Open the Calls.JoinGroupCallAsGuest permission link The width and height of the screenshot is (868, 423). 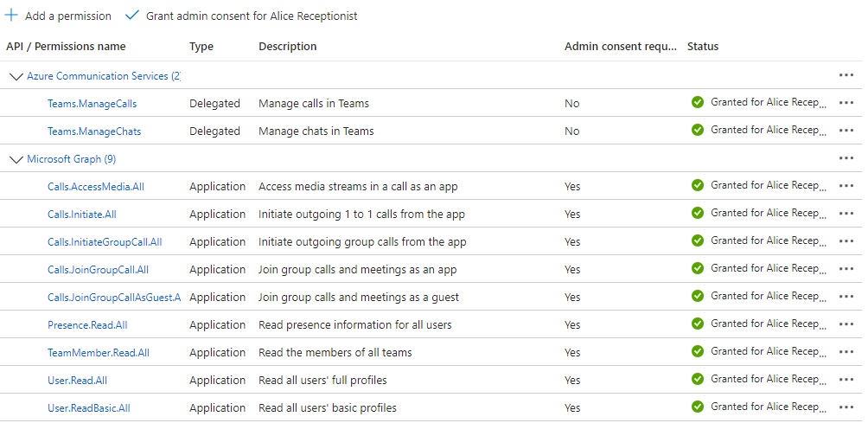[114, 298]
